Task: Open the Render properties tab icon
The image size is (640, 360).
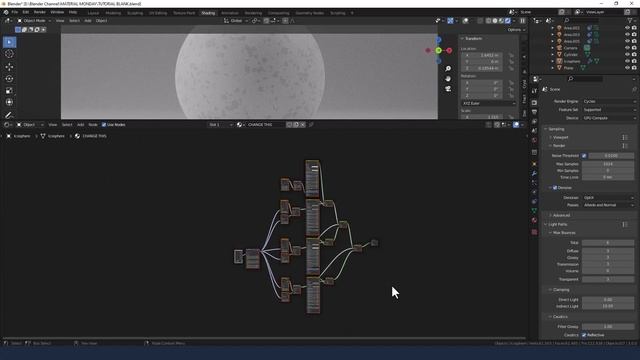Action: pos(534,102)
